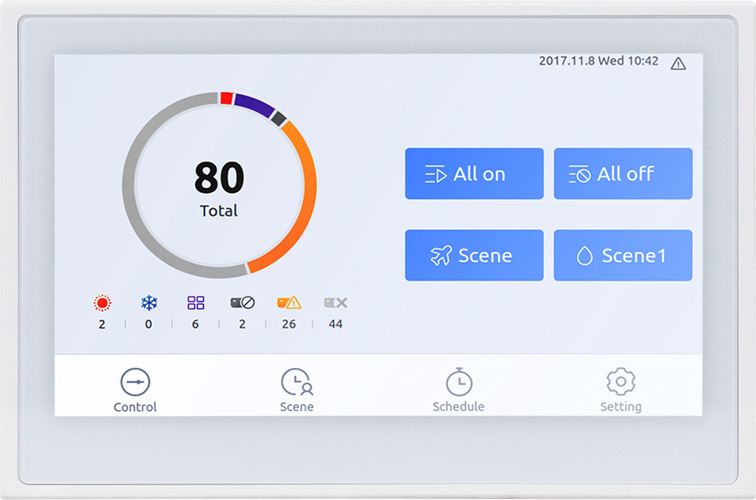The height and width of the screenshot is (500, 756).
Task: Select the blue snowflake cooling icon
Action: pos(149,303)
